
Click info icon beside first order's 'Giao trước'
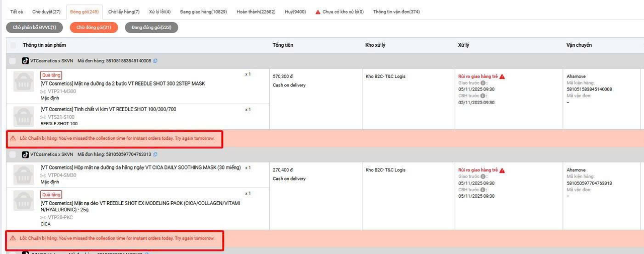tap(483, 83)
